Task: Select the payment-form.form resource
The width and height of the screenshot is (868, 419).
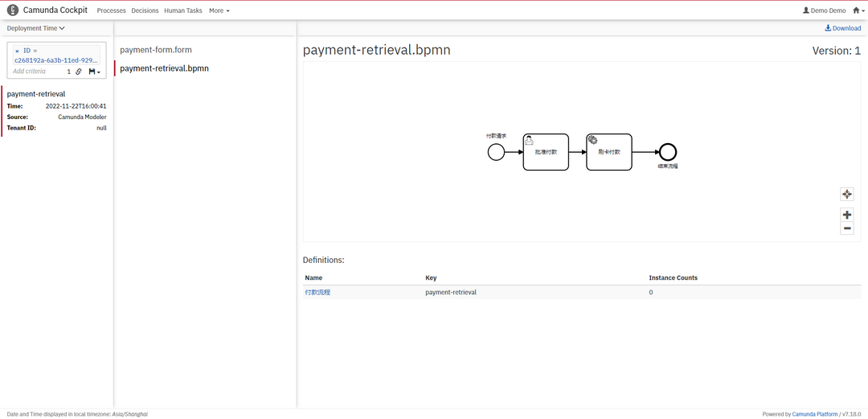Action: (x=156, y=50)
